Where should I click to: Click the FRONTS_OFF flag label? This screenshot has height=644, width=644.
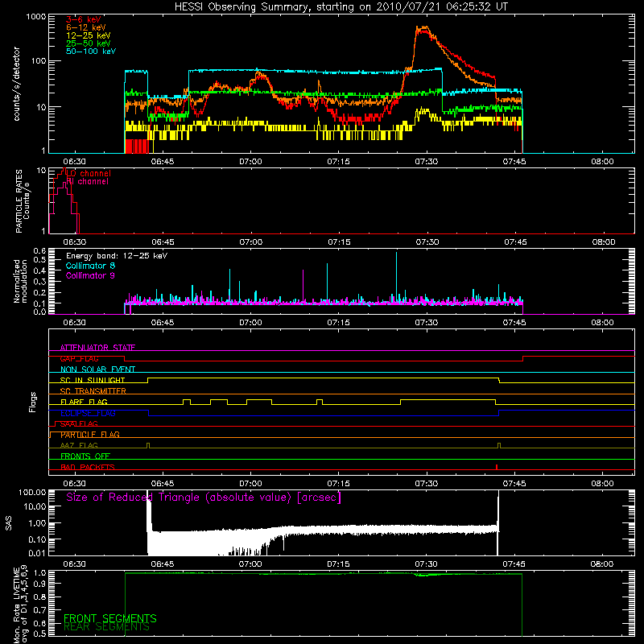(x=85, y=456)
